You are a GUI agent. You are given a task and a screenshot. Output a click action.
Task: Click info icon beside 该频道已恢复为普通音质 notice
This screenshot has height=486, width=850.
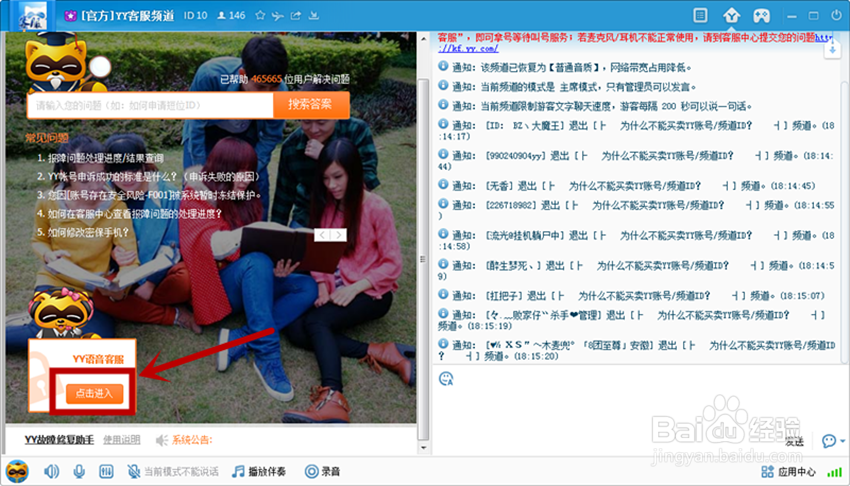tap(443, 66)
